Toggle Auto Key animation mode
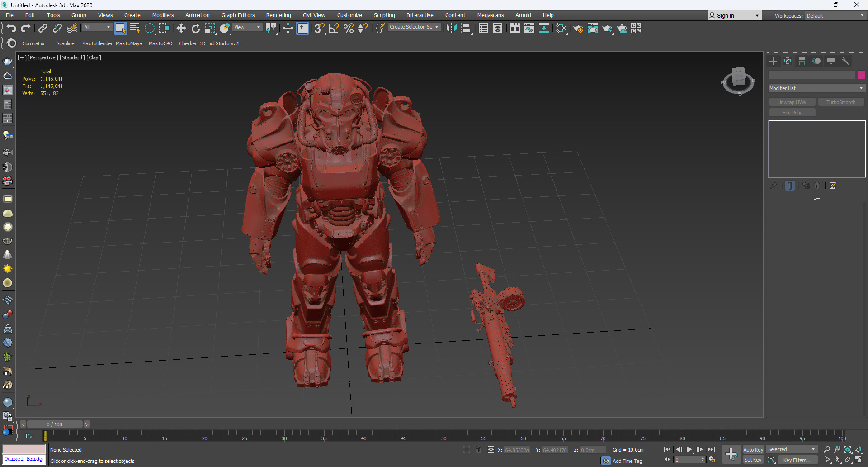The height and width of the screenshot is (467, 868). tap(753, 450)
